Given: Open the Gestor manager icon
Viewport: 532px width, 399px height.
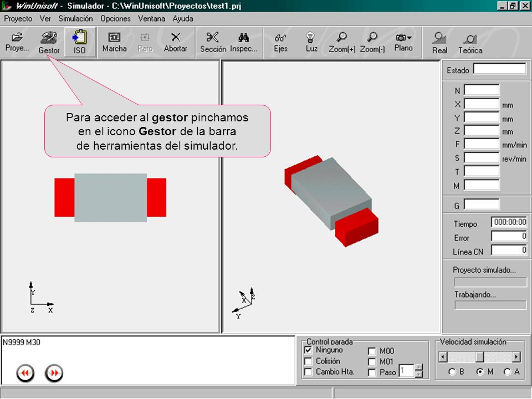Looking at the screenshot, I should [x=49, y=42].
